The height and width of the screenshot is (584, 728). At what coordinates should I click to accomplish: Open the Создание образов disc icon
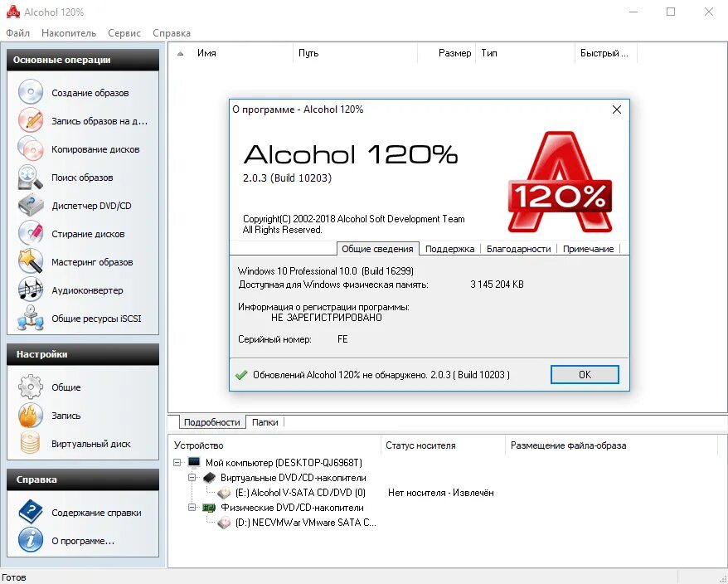pyautogui.click(x=31, y=92)
